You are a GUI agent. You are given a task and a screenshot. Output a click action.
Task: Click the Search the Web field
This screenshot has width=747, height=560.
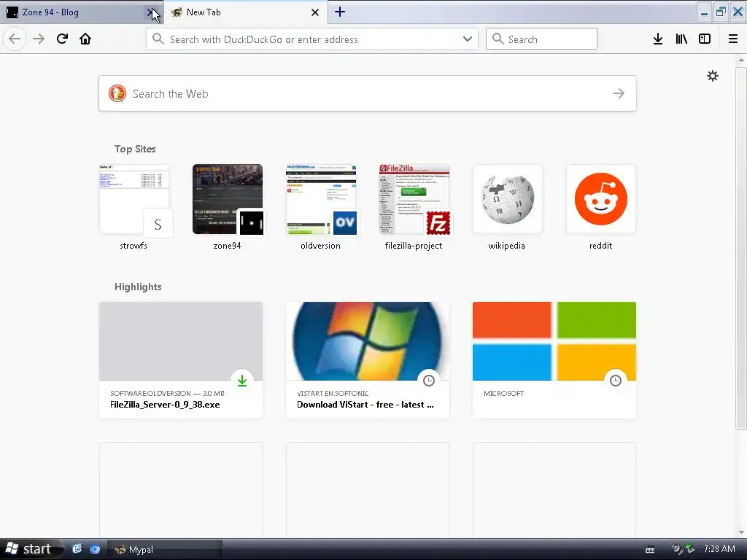point(368,93)
